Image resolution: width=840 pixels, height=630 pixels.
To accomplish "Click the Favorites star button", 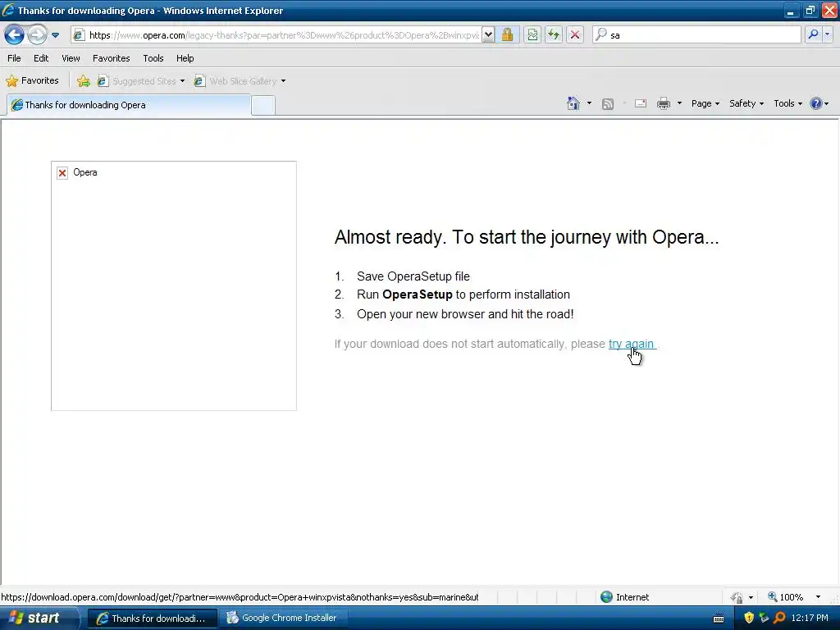I will 32,81.
